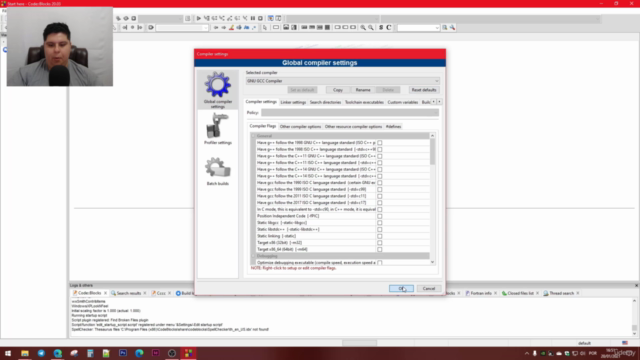
Task: Click the zoom out magnifier icon
Action: tap(371, 27)
